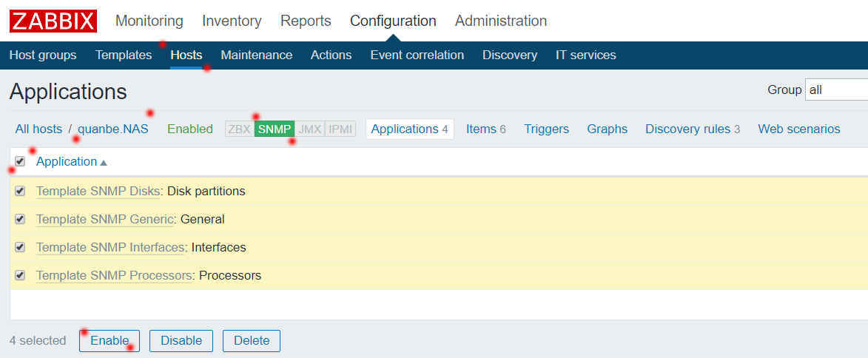This screenshot has height=358, width=868.
Task: Click the All hosts breadcrumb link
Action: click(38, 129)
